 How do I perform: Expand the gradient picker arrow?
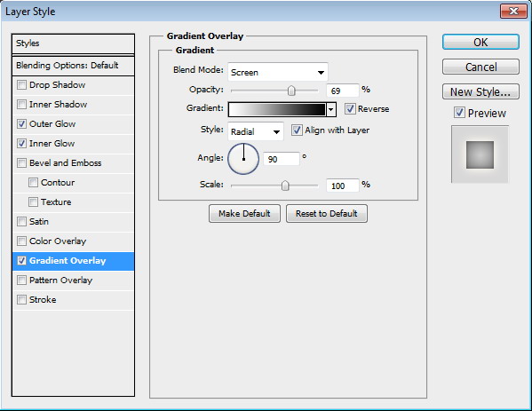[331, 109]
